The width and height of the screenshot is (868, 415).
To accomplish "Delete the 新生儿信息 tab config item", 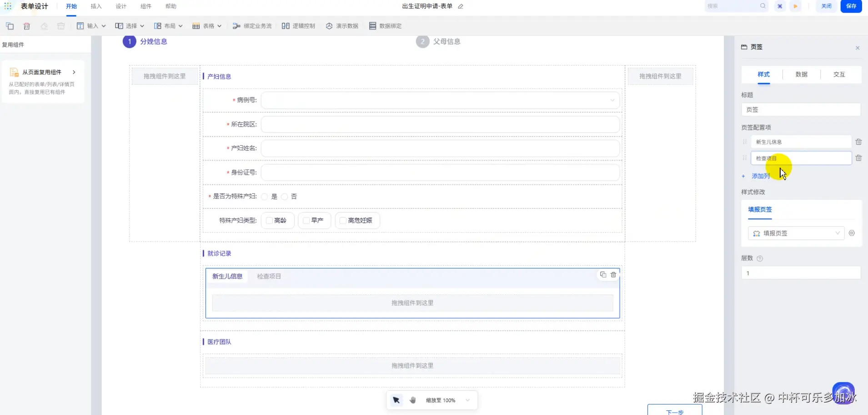I will point(858,142).
